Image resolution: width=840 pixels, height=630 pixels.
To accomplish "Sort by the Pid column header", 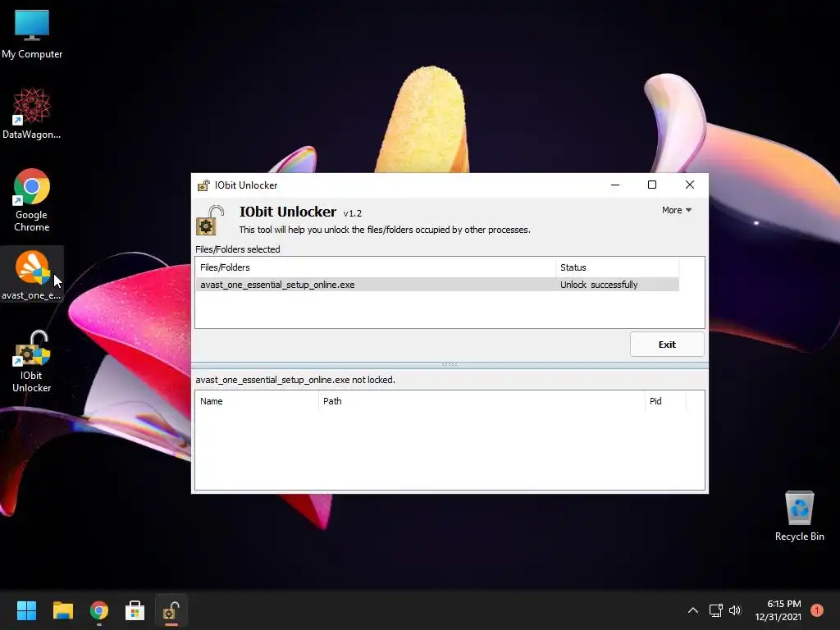I will click(x=664, y=401).
